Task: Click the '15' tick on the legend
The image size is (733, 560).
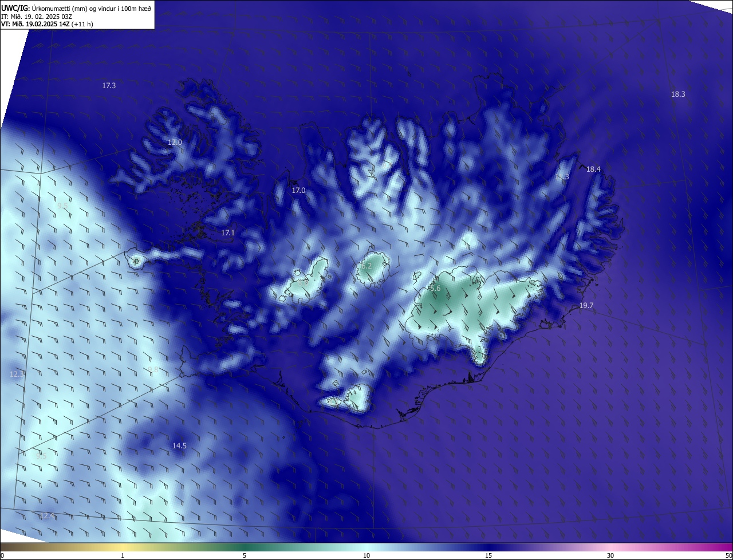Action: pyautogui.click(x=488, y=555)
